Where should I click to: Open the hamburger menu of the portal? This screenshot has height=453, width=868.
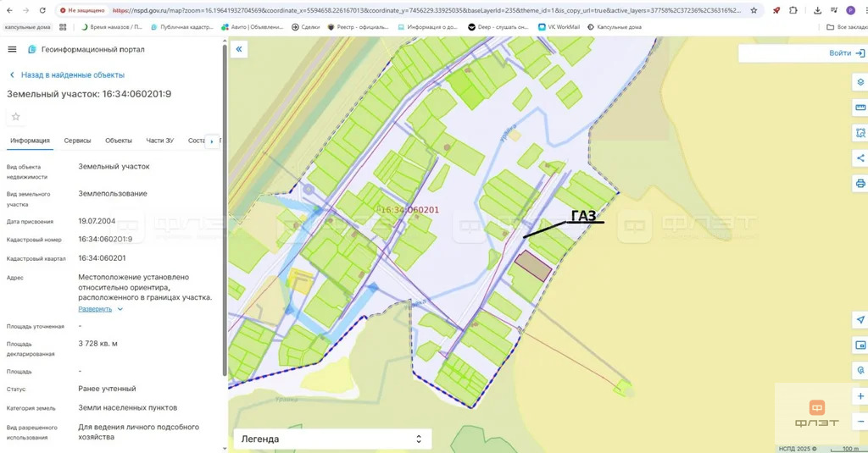click(x=13, y=49)
